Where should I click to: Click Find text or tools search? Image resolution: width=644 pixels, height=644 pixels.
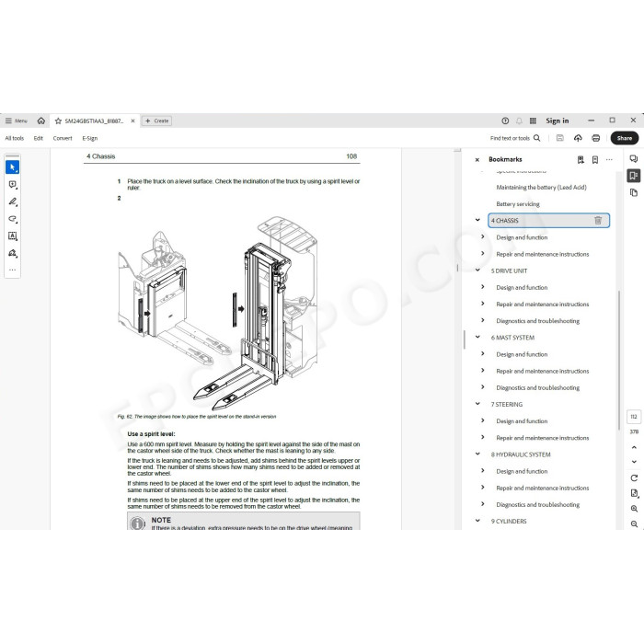point(515,138)
